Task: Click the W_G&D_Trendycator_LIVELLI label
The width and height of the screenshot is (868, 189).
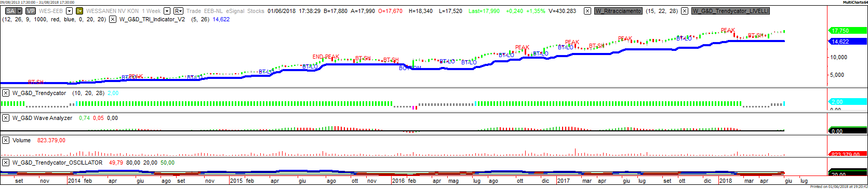Action: (730, 11)
